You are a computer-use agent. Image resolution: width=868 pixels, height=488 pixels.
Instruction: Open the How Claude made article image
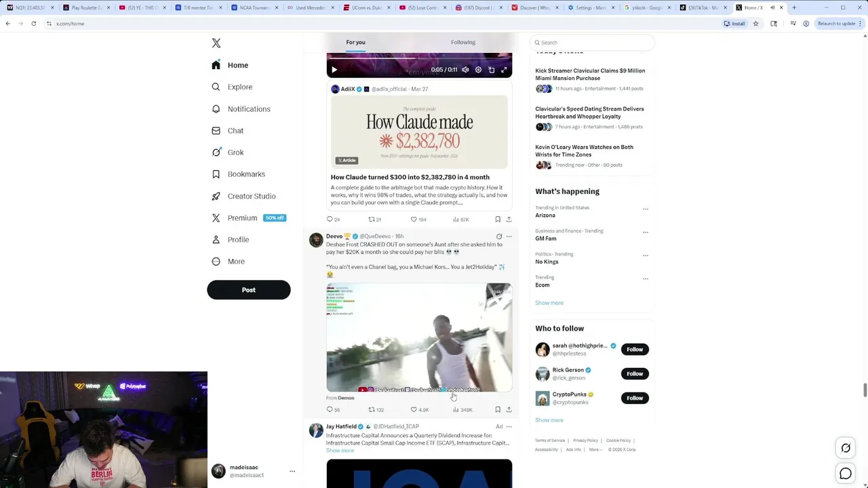point(419,131)
